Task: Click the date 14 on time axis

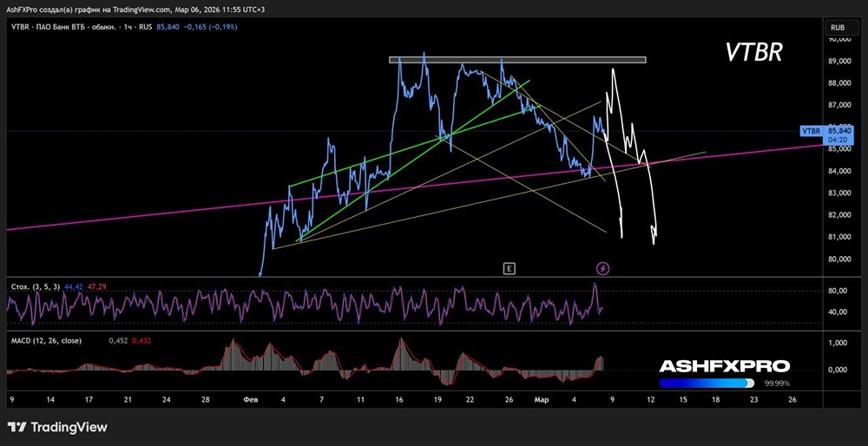Action: point(50,399)
